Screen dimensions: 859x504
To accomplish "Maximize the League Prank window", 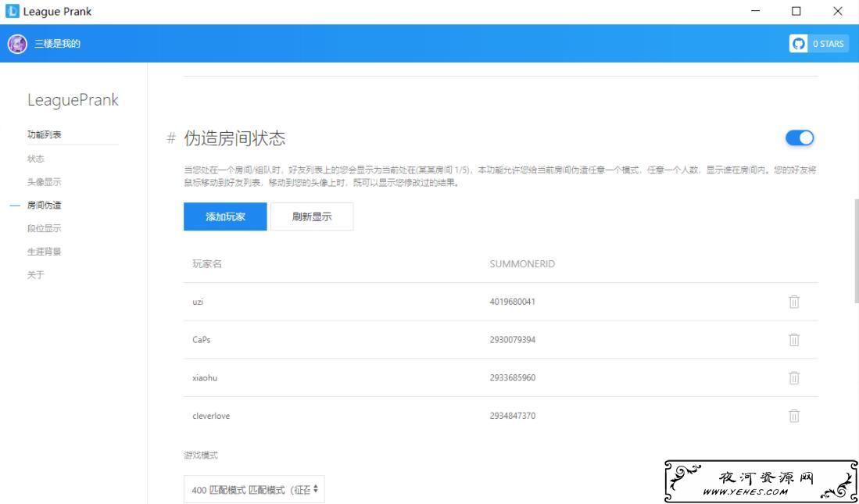I will click(796, 11).
